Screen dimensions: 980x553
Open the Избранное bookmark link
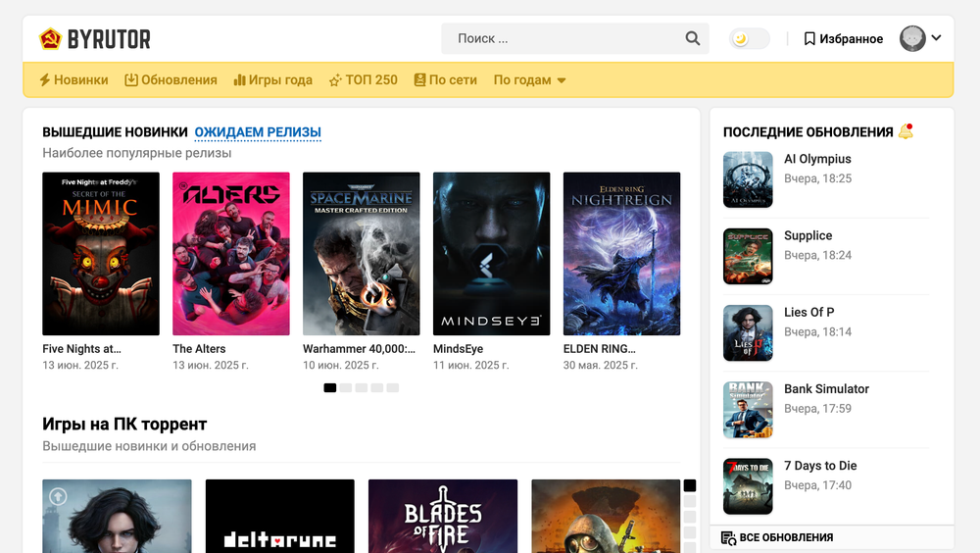[x=843, y=39]
